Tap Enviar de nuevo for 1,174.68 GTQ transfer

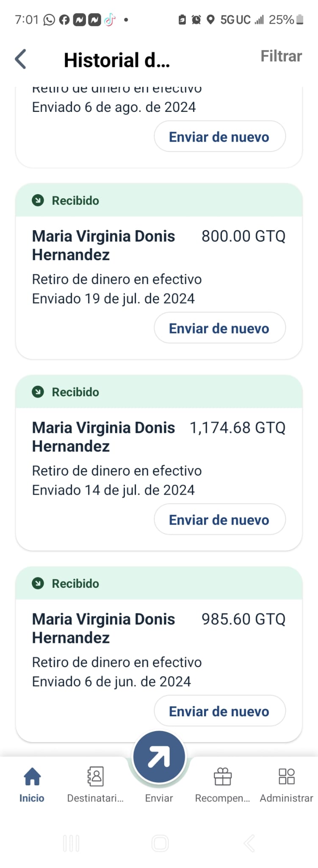[x=219, y=520]
